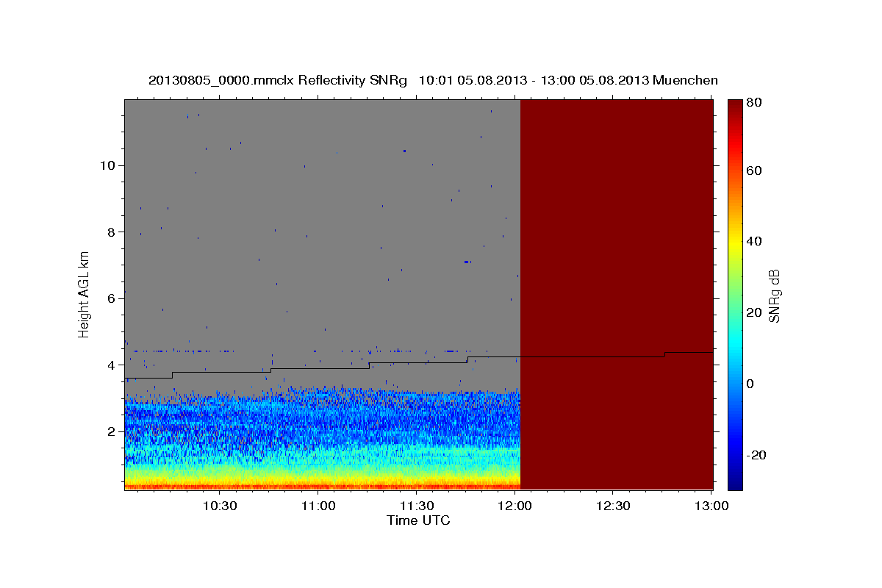Click the red high-reflectivity layer near ground
The width and height of the screenshot is (882, 588).
tap(322, 486)
